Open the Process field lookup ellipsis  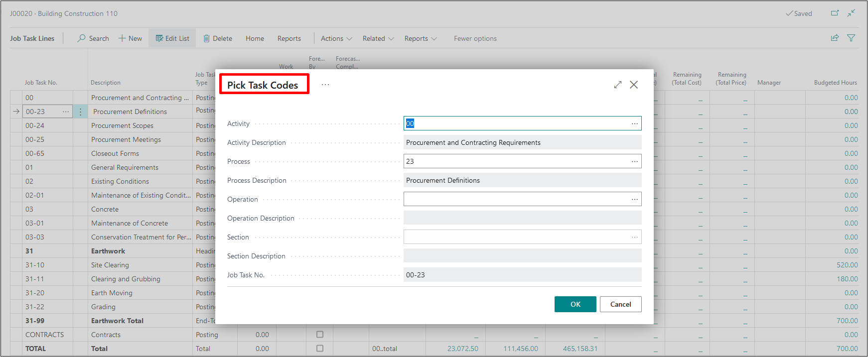pyautogui.click(x=634, y=161)
